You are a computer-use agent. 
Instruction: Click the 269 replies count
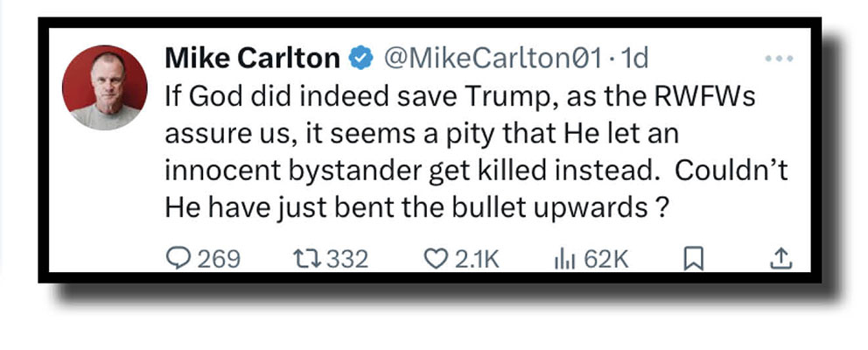218,259
